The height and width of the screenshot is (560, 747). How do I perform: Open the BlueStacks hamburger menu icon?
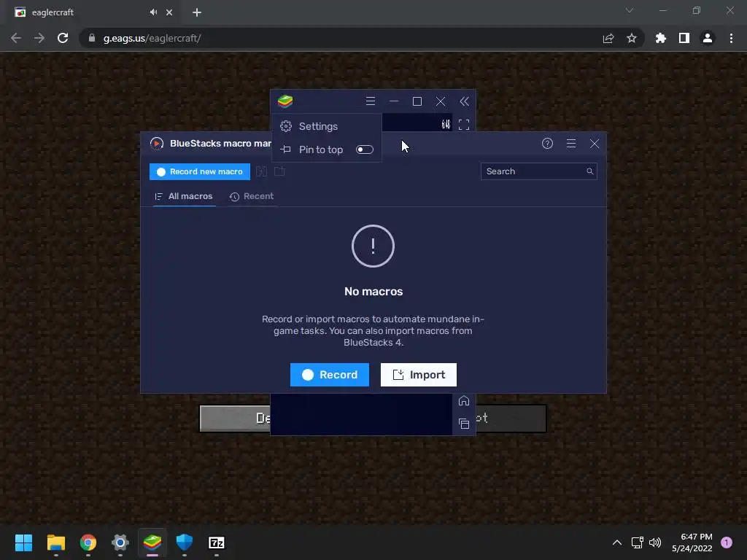coord(370,101)
